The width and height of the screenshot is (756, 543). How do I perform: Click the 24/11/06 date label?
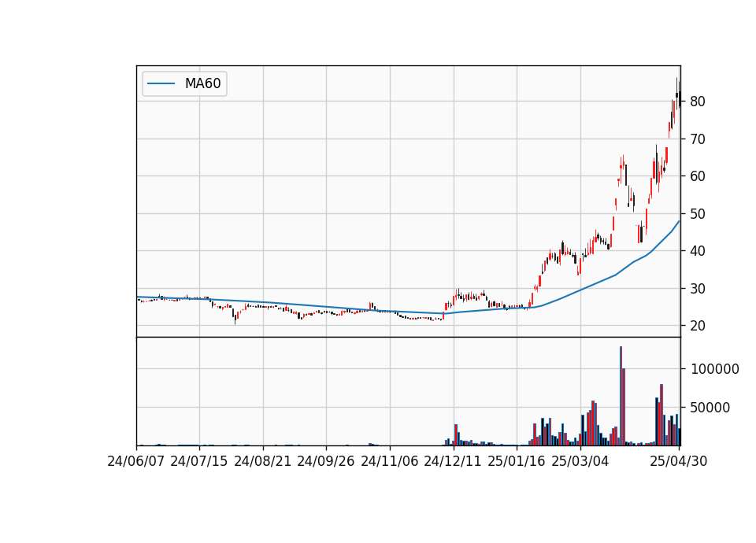[x=390, y=461]
